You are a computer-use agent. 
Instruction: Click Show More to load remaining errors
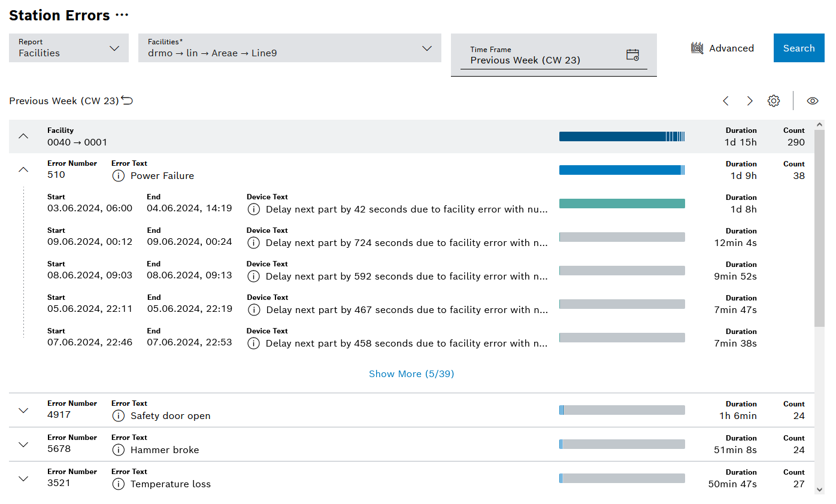pos(411,374)
